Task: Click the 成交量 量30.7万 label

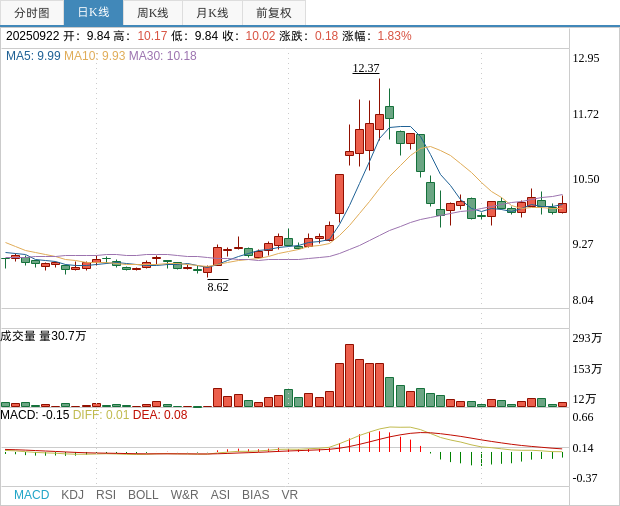Action: tap(43, 336)
